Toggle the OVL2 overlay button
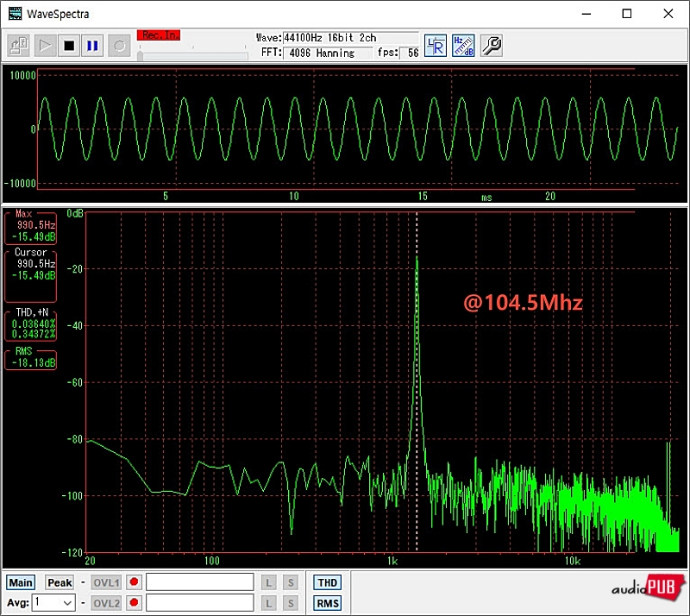Image resolution: width=690 pixels, height=616 pixels. tap(106, 603)
